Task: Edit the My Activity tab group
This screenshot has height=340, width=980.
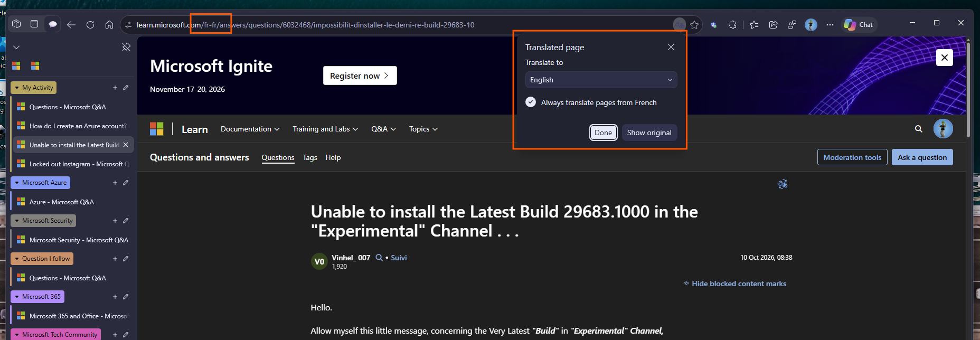Action: [126, 88]
